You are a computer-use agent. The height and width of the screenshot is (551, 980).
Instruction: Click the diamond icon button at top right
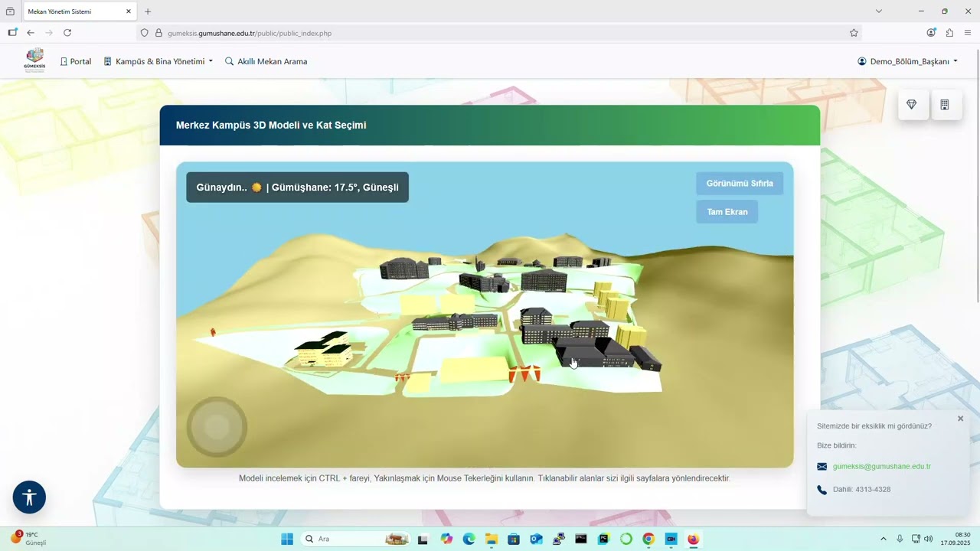tap(912, 105)
